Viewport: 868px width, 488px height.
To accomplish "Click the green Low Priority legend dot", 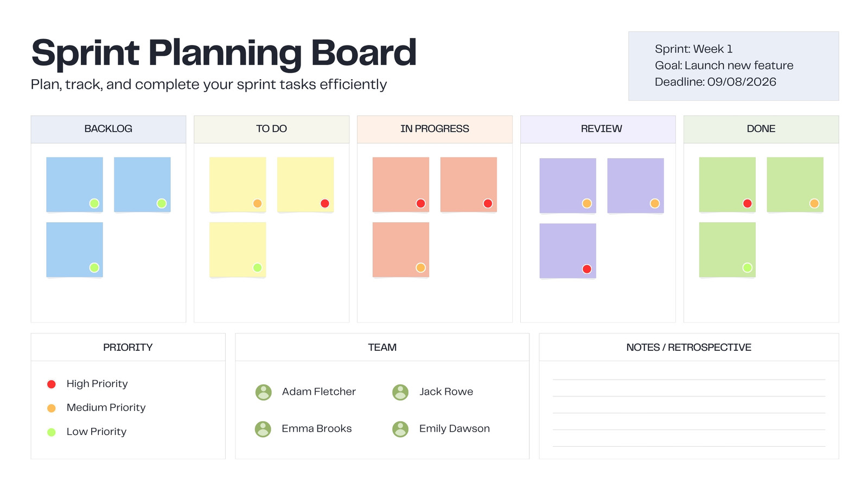I will click(x=52, y=432).
